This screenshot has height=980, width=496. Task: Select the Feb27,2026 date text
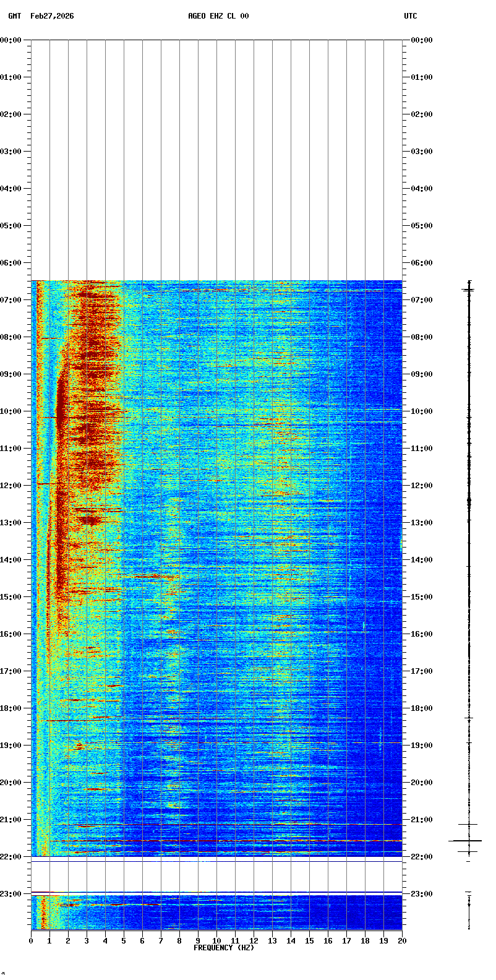tap(52, 16)
